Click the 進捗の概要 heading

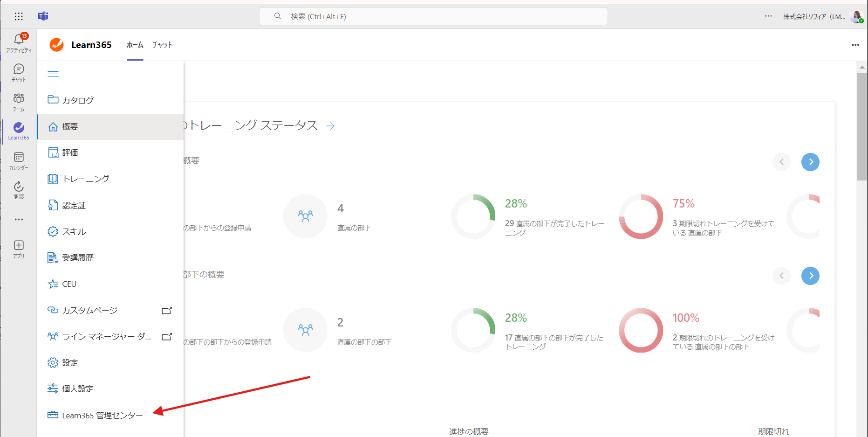[469, 431]
